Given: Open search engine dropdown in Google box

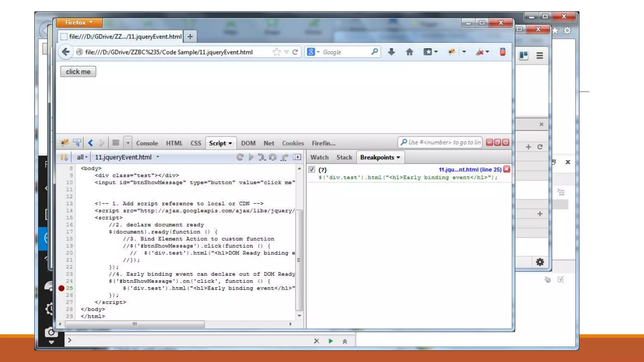Looking at the screenshot, I should click(318, 52).
